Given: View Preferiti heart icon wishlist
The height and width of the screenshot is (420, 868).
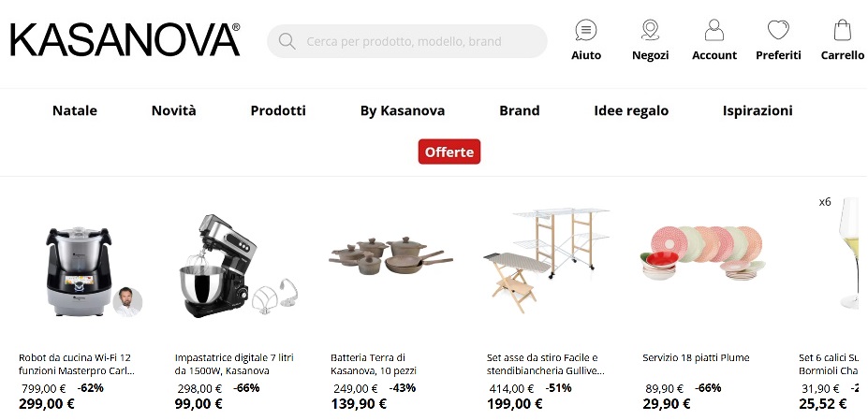Looking at the screenshot, I should pos(778,29).
